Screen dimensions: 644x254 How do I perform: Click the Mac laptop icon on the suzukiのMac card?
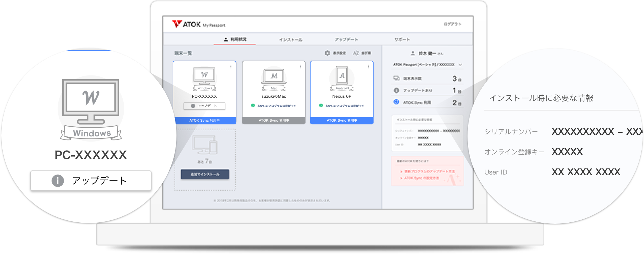coord(274,80)
